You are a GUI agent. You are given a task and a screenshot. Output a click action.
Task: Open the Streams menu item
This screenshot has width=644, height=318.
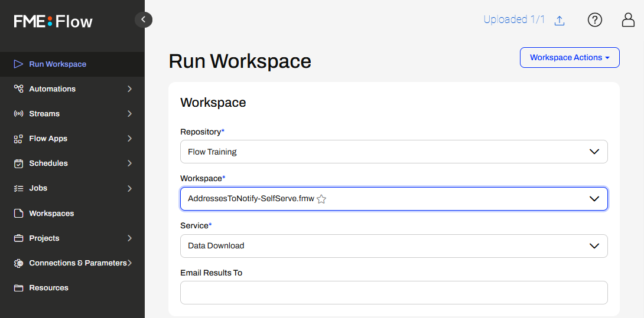pos(72,114)
